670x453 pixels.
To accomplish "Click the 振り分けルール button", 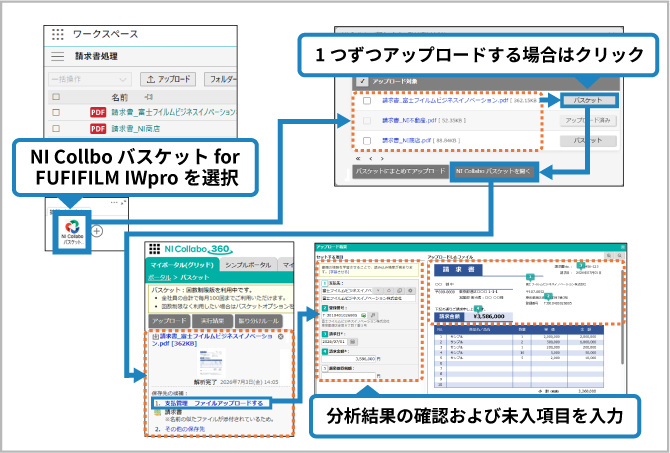I will point(259,321).
